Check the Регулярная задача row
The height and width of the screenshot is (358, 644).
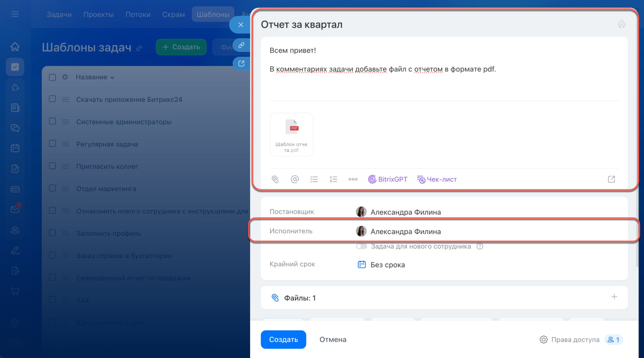[52, 143]
